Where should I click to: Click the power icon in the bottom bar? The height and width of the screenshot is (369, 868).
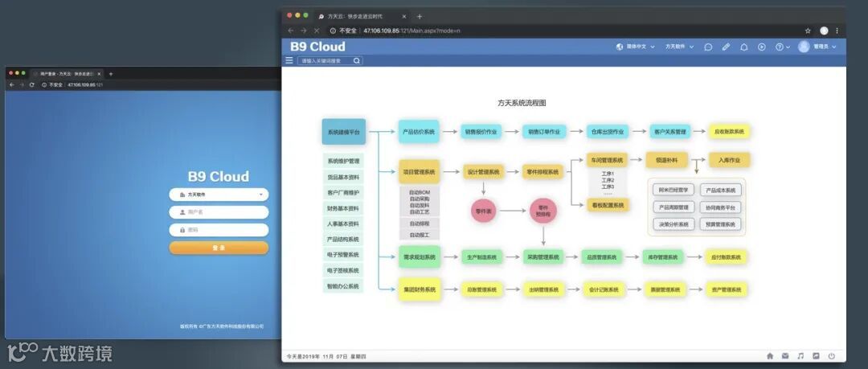click(x=832, y=355)
